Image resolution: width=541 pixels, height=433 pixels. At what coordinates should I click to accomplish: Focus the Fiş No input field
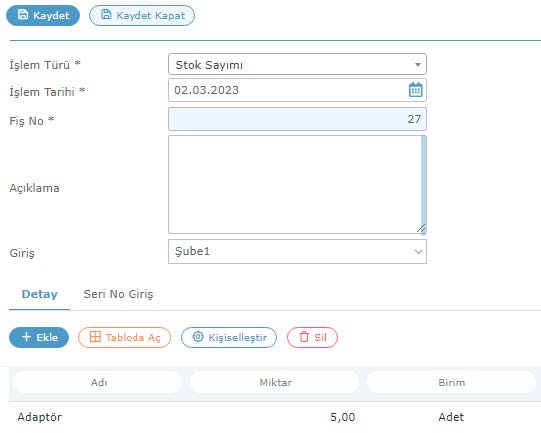pyautogui.click(x=297, y=119)
